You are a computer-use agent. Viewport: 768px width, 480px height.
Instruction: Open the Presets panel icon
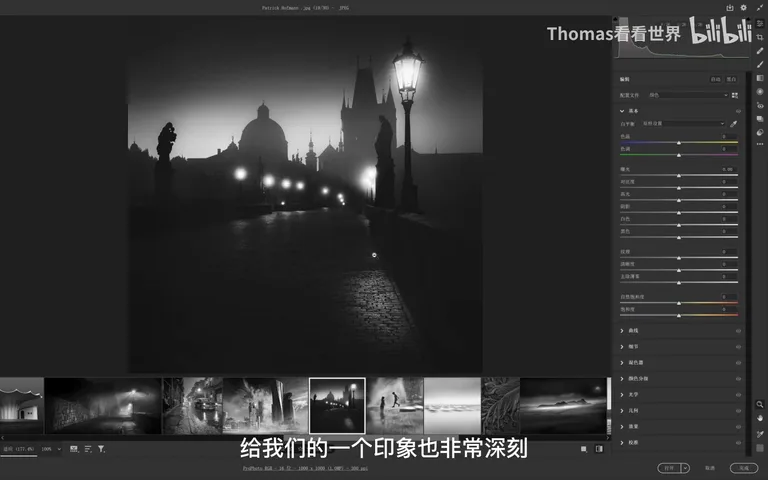click(x=760, y=132)
